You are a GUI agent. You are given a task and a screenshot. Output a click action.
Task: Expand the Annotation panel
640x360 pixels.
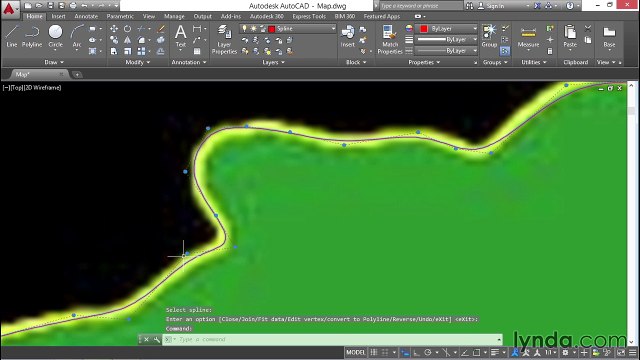[189, 62]
